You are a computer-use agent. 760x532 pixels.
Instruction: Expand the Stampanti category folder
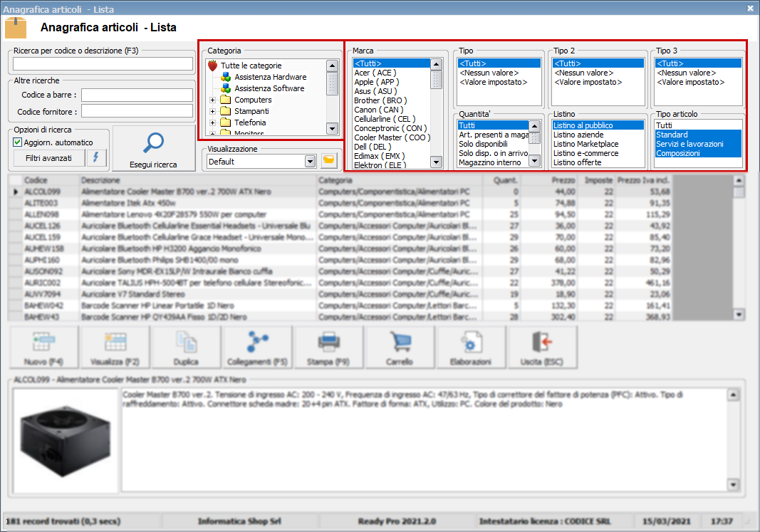coord(212,112)
